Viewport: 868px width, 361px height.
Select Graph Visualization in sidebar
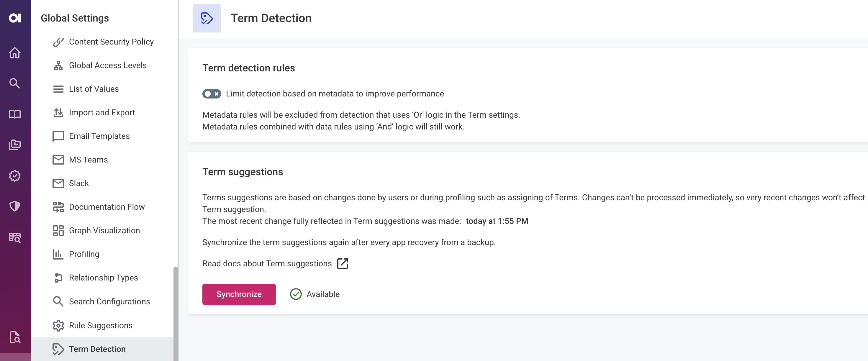pos(104,230)
